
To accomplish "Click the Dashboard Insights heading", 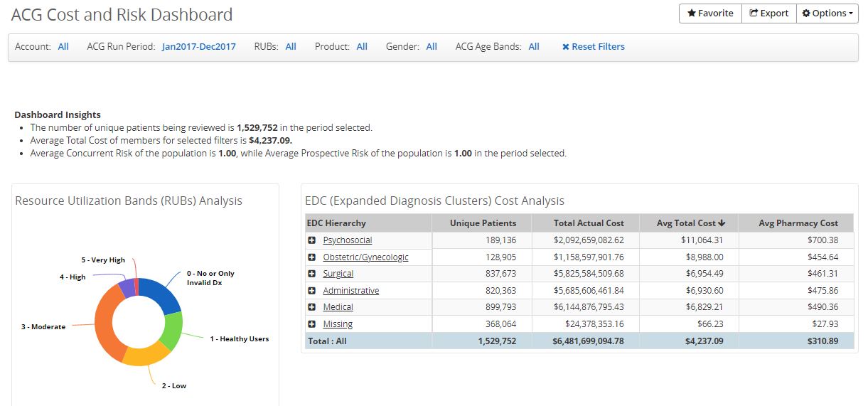I will coord(58,114).
